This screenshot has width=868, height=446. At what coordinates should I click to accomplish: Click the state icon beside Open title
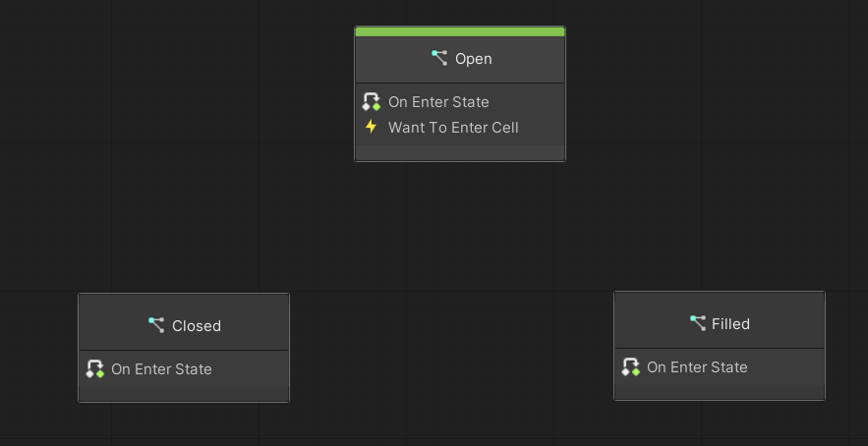pos(439,58)
